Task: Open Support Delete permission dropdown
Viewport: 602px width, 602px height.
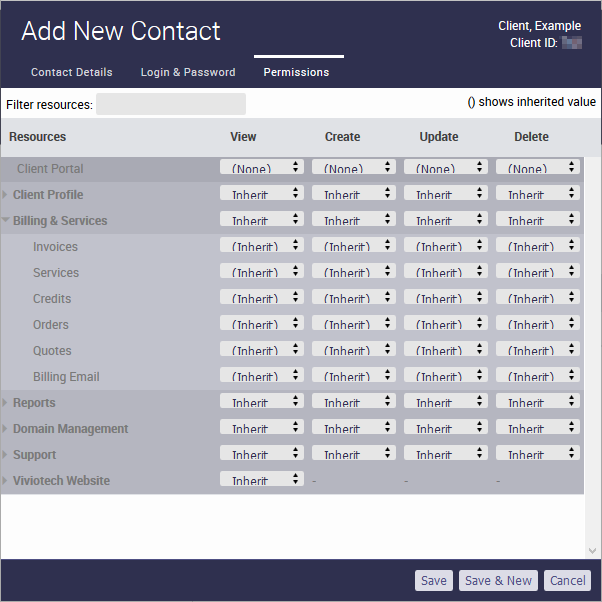Action: [538, 453]
